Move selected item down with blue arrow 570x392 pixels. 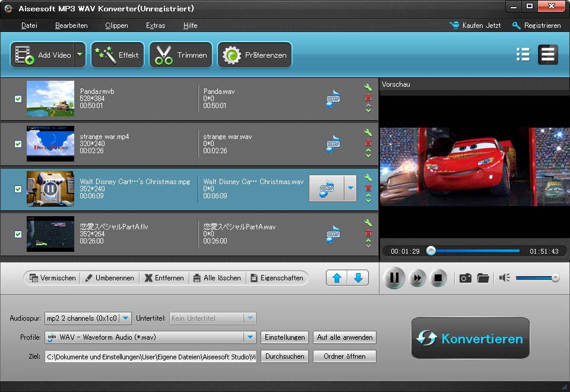pos(358,278)
